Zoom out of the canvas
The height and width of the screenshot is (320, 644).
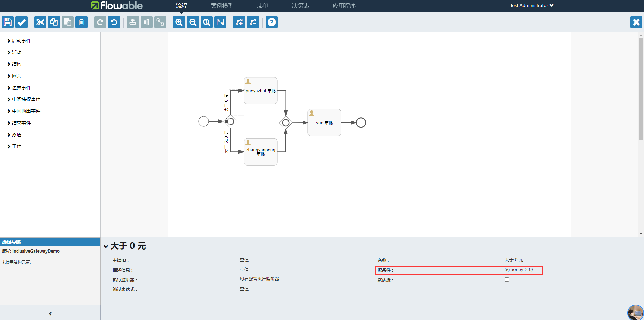(193, 22)
